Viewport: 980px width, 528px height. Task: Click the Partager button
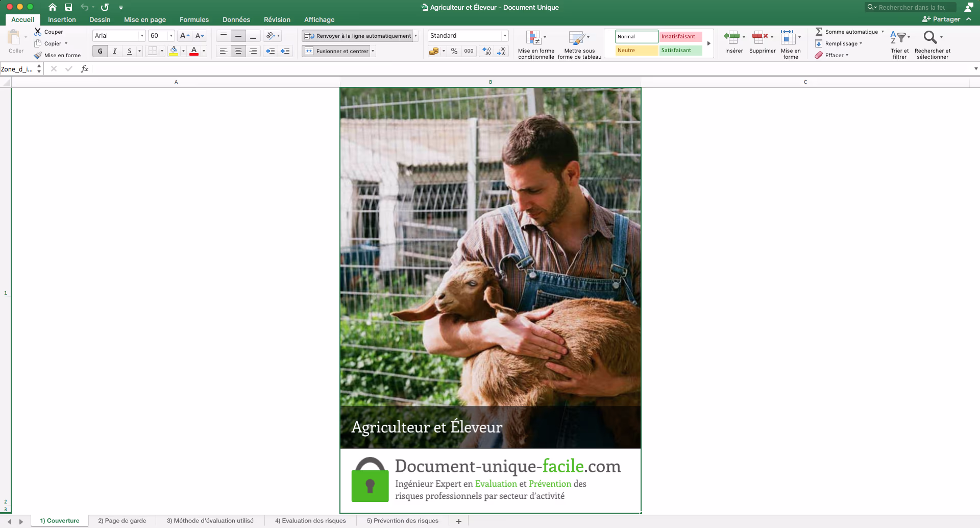[x=942, y=19]
